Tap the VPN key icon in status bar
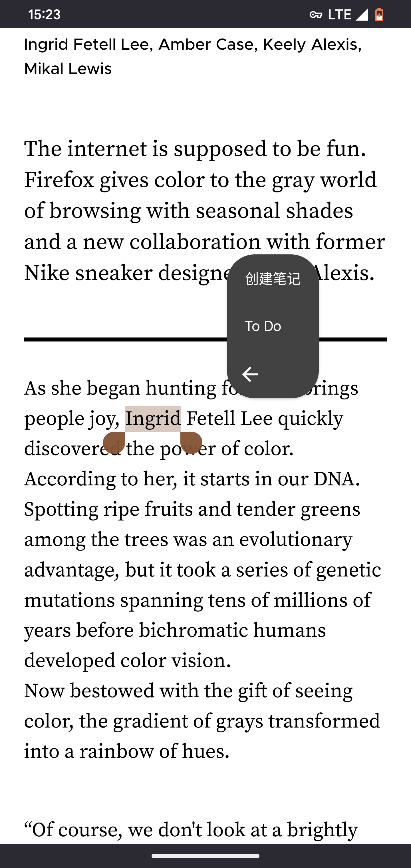 316,15
